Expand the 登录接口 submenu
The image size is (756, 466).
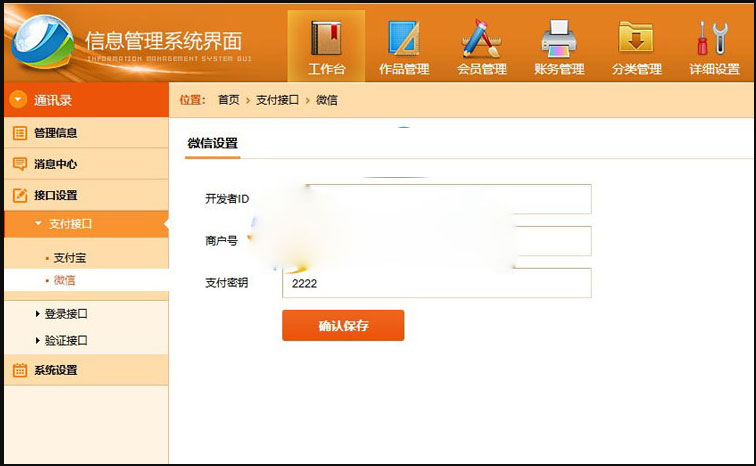[x=38, y=314]
